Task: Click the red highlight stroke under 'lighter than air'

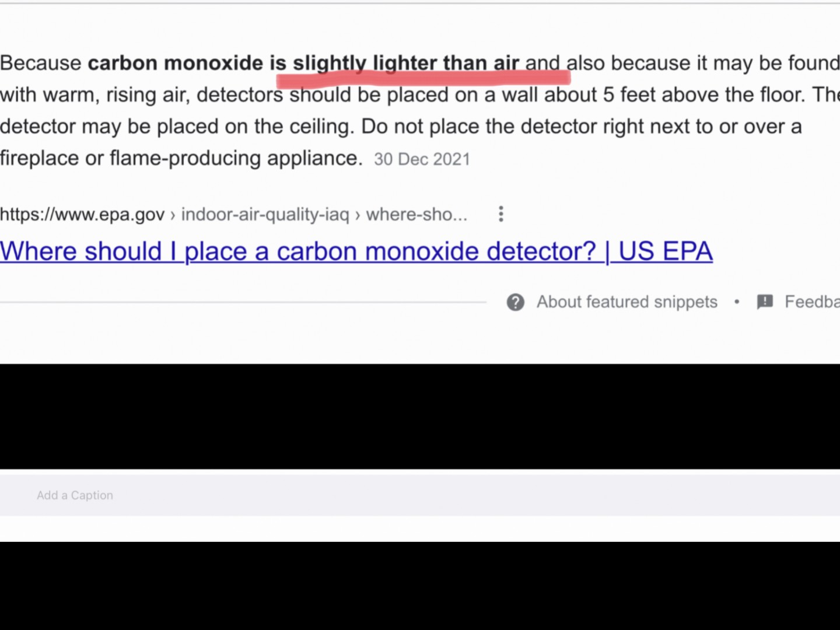Action: pos(423,79)
